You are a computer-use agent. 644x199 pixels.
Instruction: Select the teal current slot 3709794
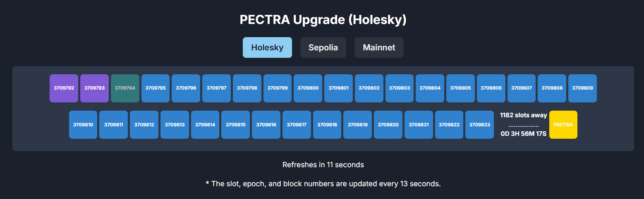(x=125, y=88)
